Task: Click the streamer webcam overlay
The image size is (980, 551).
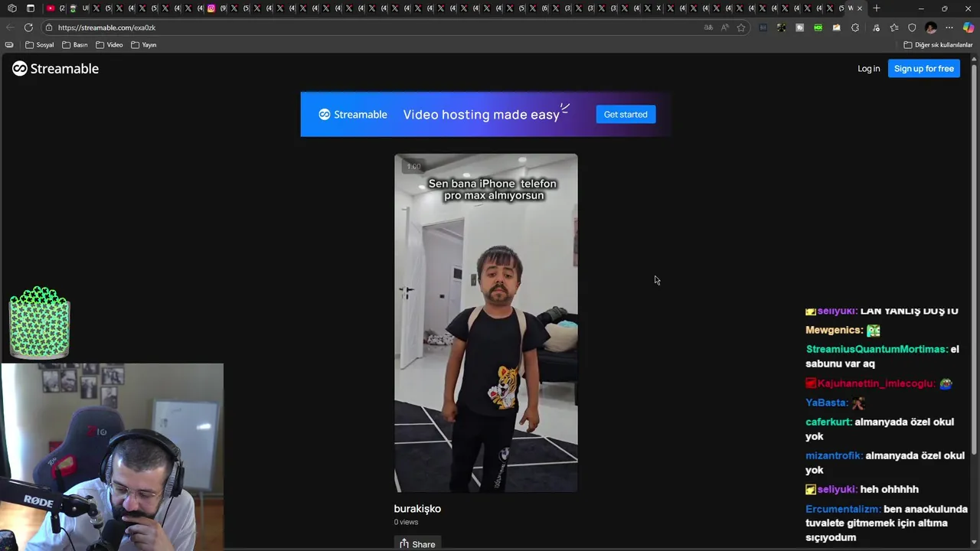Action: pos(112,457)
